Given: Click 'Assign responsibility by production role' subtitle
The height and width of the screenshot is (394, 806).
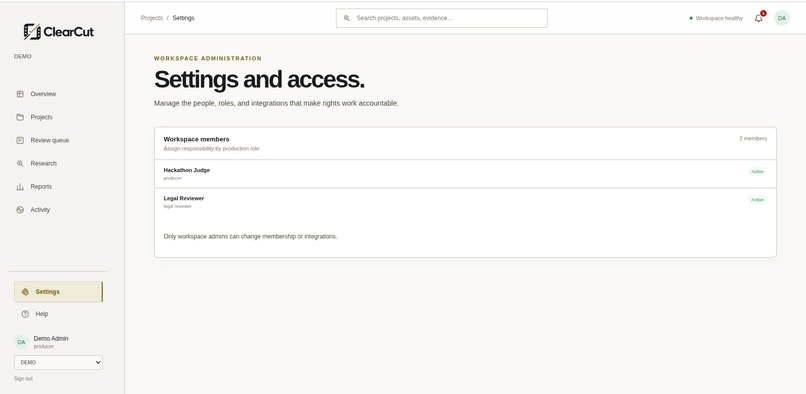Looking at the screenshot, I should click(x=211, y=149).
